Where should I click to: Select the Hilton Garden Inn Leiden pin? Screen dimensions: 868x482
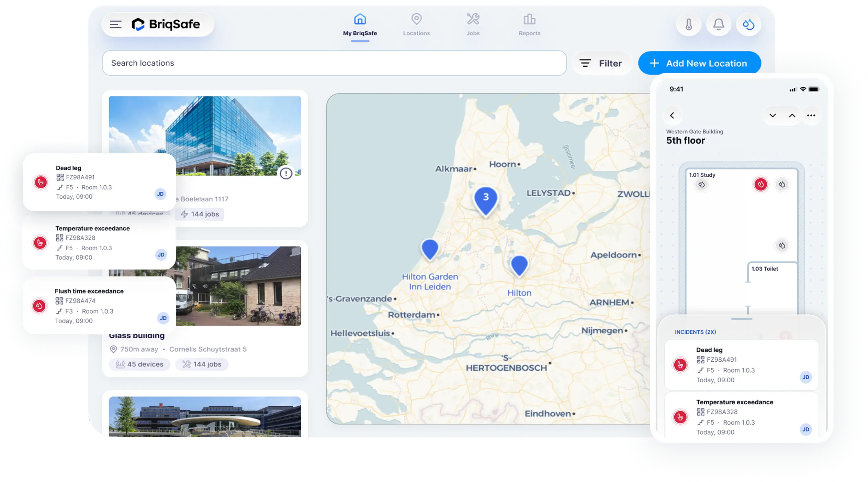coord(429,248)
